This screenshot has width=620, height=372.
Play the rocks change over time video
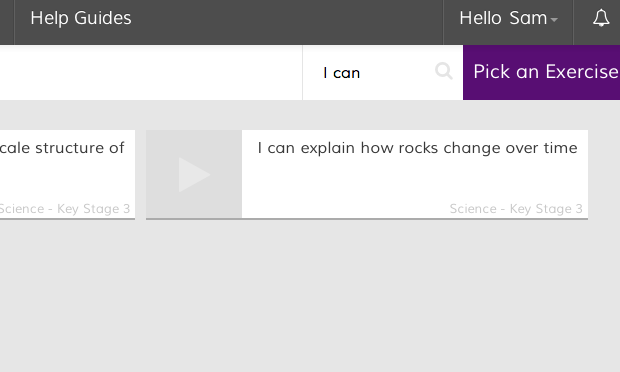(x=194, y=175)
